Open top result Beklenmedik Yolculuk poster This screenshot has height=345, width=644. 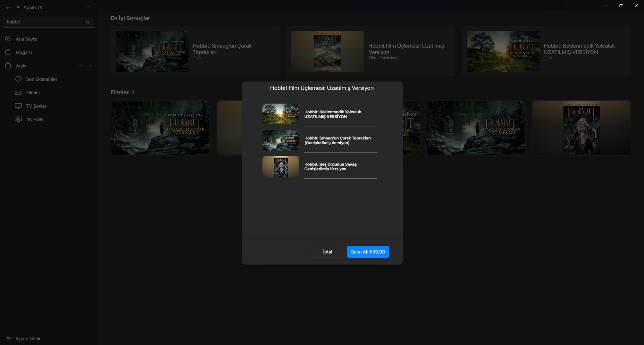pos(503,51)
